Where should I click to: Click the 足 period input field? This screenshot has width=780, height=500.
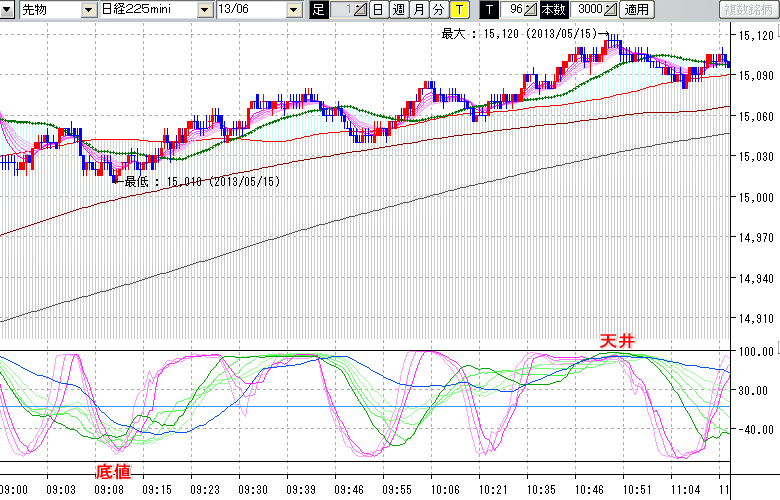click(341, 10)
